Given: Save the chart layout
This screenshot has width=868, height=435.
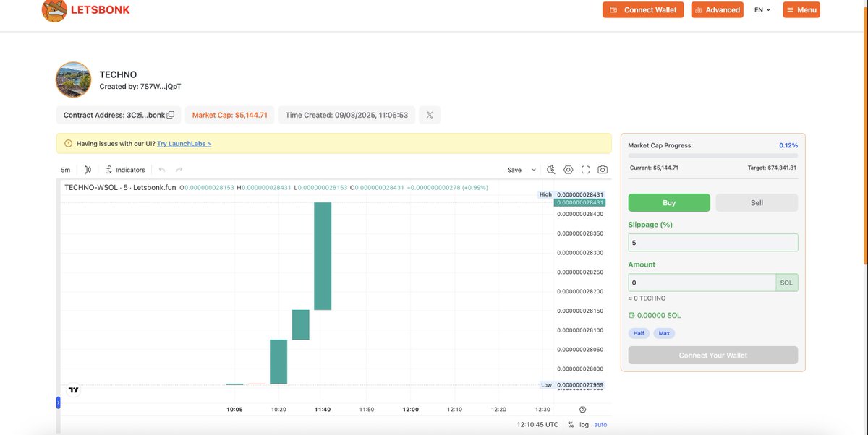Looking at the screenshot, I should (x=514, y=170).
